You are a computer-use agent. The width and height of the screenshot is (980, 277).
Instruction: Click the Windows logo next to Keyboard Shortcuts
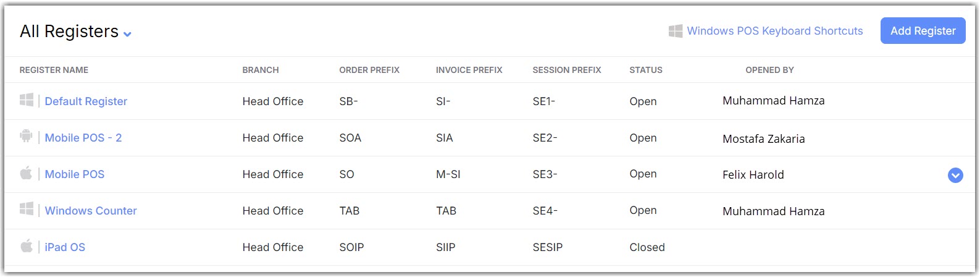(676, 31)
